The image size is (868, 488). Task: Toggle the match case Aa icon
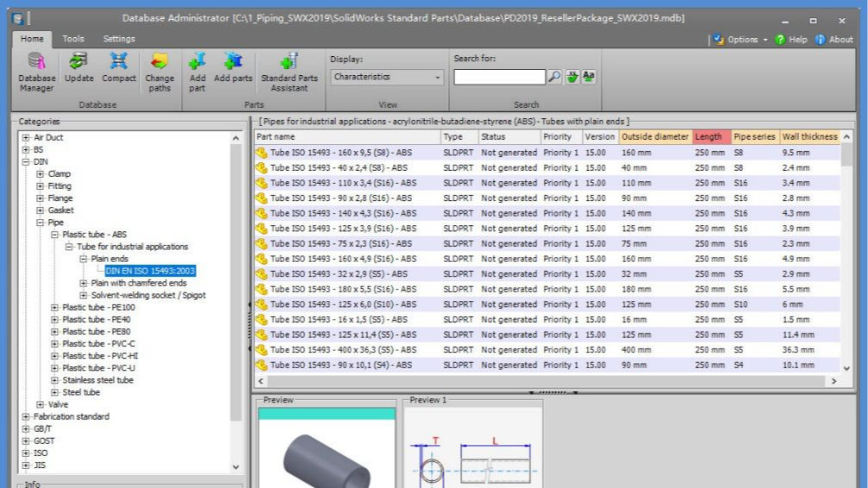(589, 77)
